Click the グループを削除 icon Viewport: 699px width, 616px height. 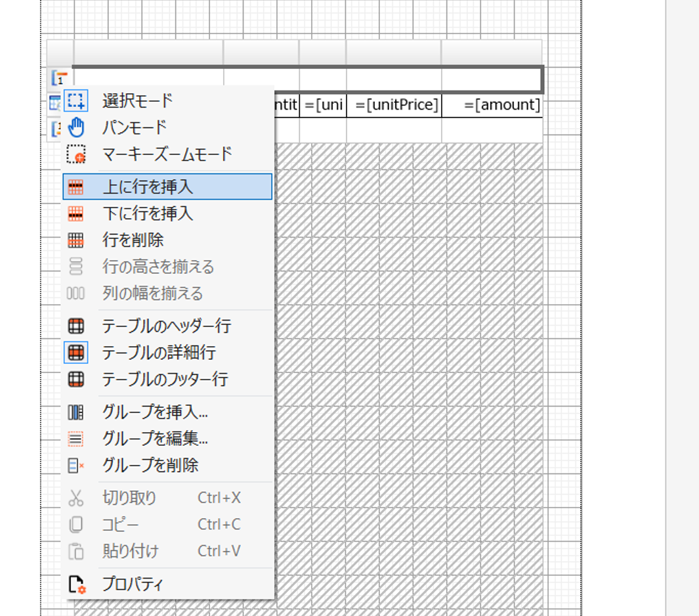75,466
